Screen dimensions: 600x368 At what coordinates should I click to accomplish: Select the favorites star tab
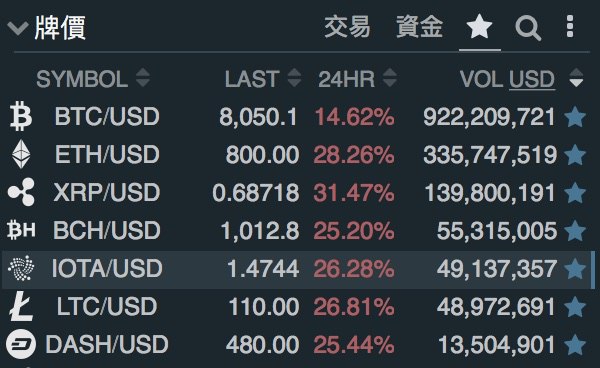pos(479,27)
